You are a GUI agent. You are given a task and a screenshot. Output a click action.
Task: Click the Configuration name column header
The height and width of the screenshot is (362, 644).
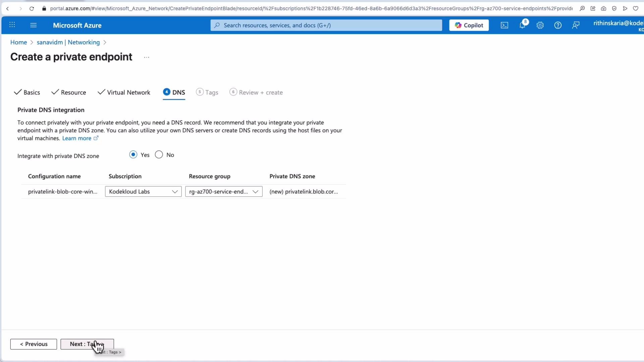pos(54,176)
